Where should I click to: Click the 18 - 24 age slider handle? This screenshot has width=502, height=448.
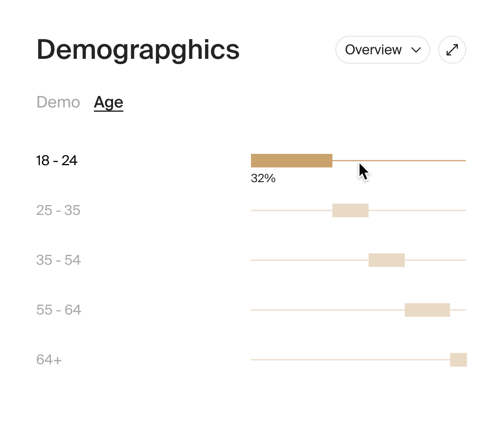tap(291, 160)
